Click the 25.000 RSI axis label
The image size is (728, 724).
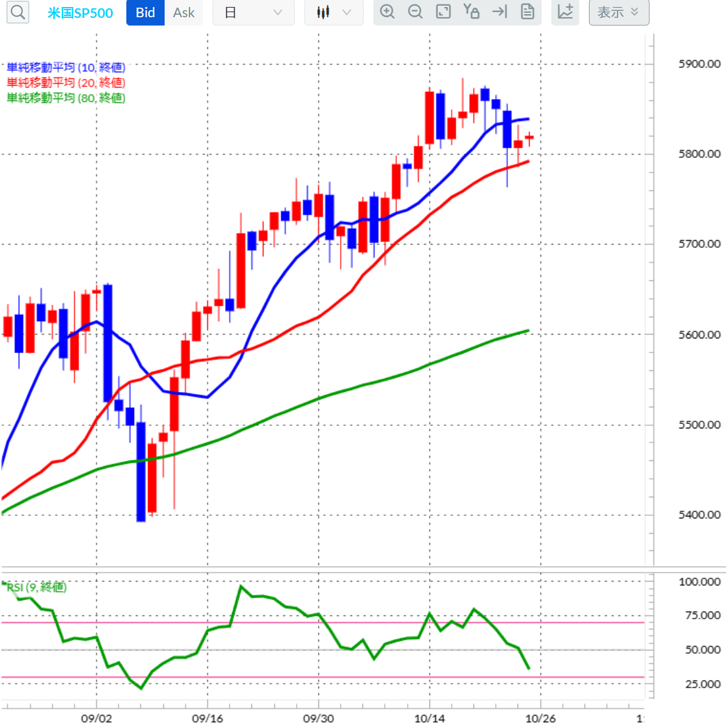tap(703, 684)
